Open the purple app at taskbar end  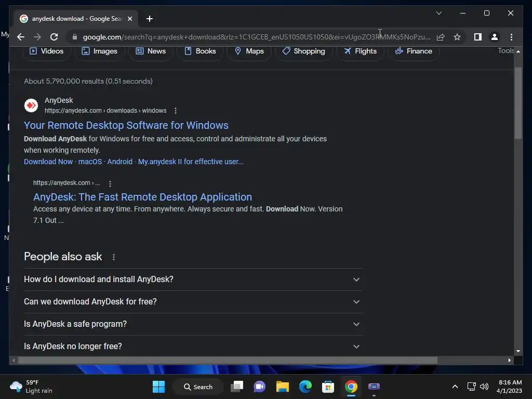[x=374, y=387]
